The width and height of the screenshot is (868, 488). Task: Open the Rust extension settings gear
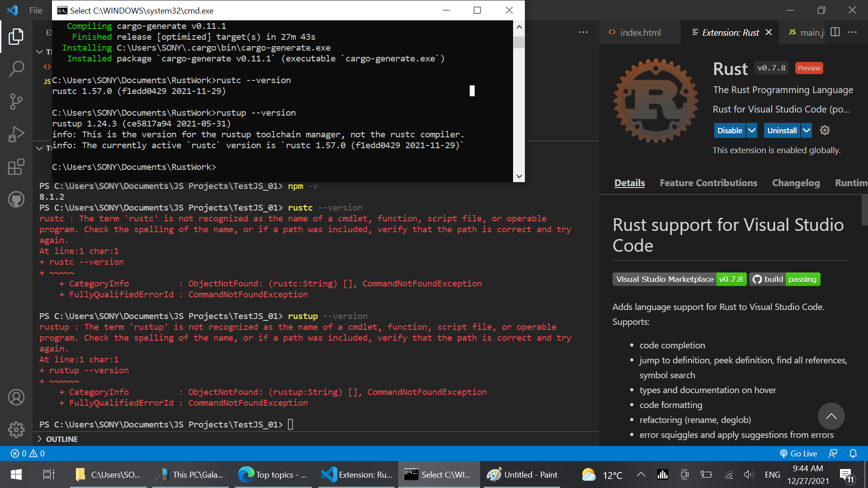[x=825, y=131]
